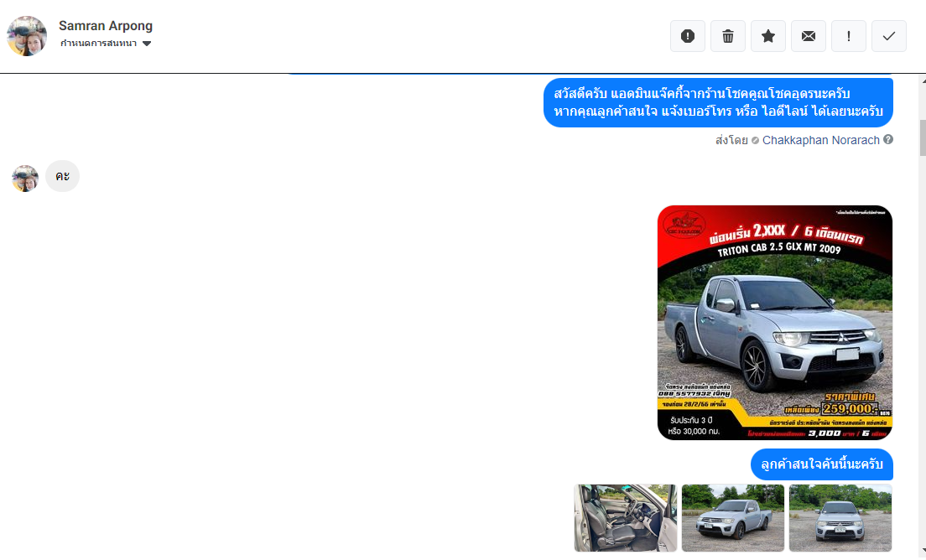Open the กำหนดการสนทนา dropdown
The height and width of the screenshot is (560, 926).
coord(106,43)
